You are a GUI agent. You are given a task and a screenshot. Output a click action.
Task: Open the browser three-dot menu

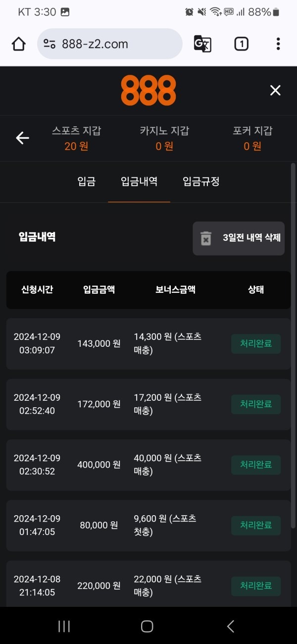pyautogui.click(x=278, y=44)
